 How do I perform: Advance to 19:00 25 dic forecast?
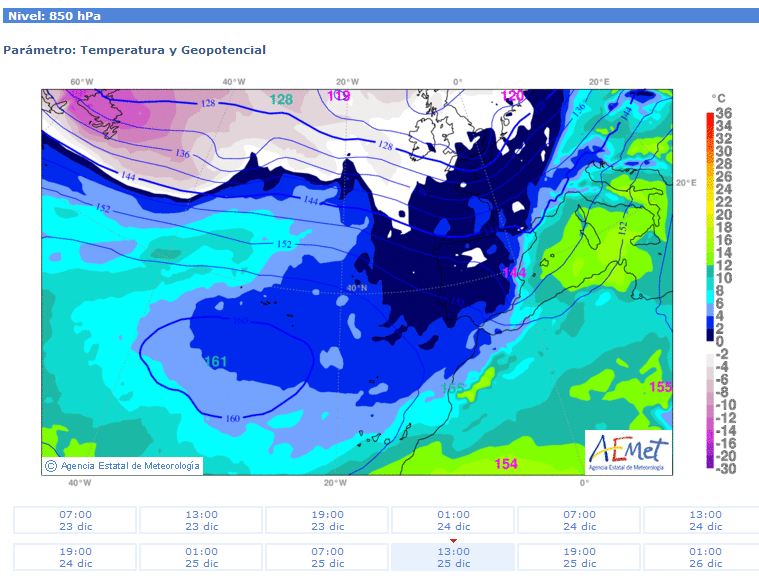[x=579, y=557]
